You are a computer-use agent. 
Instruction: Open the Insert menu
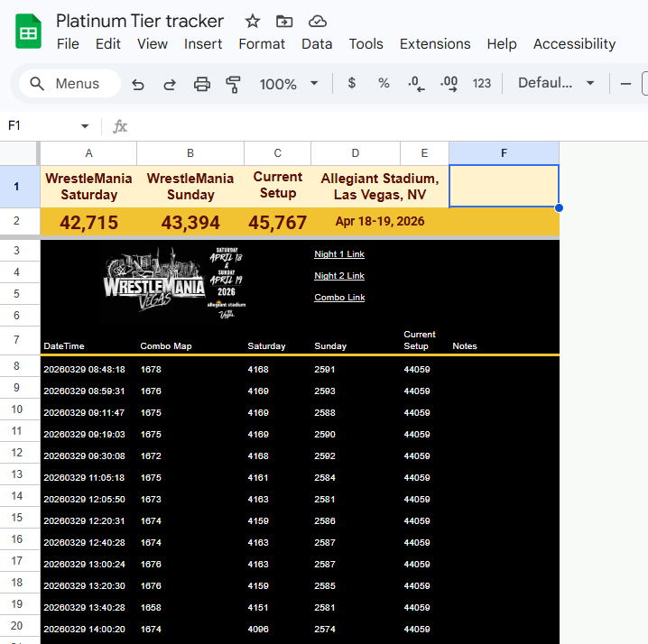tap(203, 44)
